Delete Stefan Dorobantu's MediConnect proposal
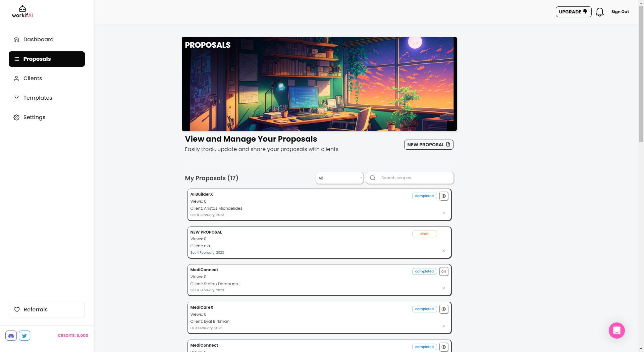644x352 pixels. tap(444, 288)
